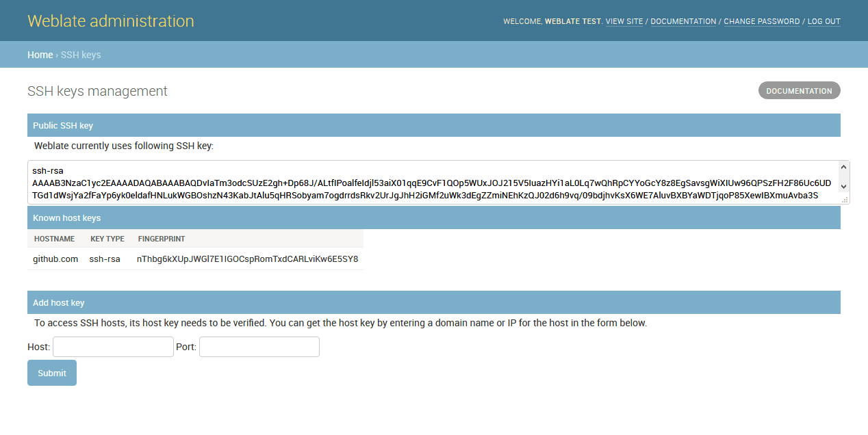Click the 'Host:' label

[x=39, y=347]
